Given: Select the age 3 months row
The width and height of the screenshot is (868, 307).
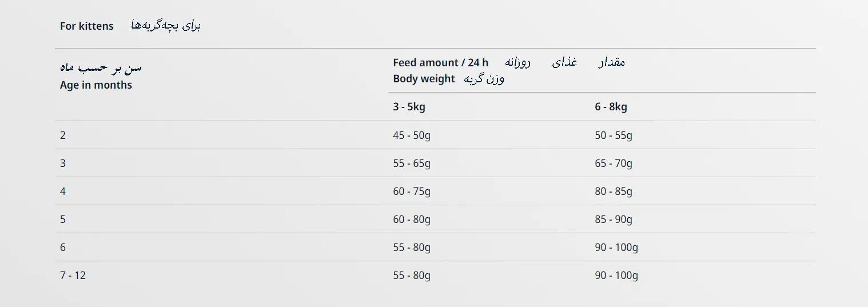Looking at the screenshot, I should click(x=63, y=164).
